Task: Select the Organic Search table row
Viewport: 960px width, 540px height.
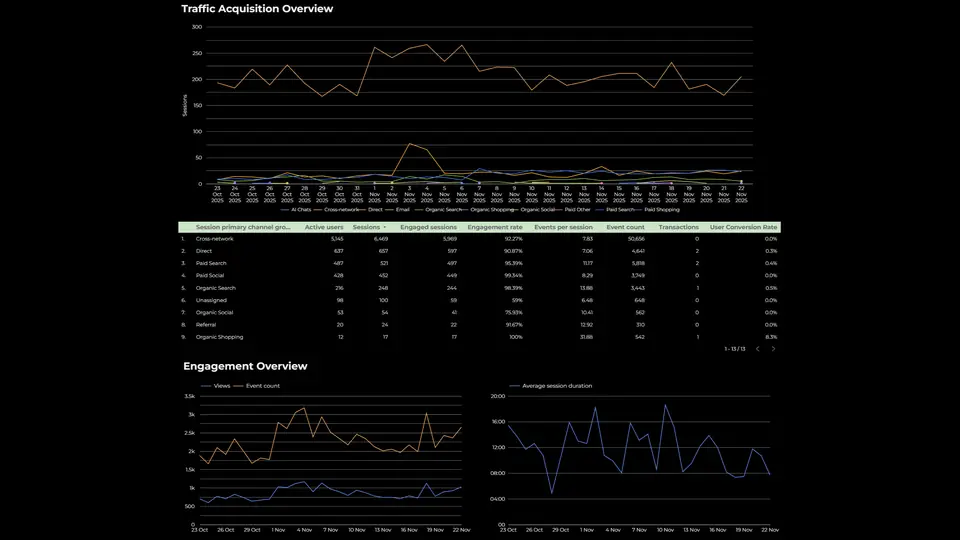Action: coord(479,288)
